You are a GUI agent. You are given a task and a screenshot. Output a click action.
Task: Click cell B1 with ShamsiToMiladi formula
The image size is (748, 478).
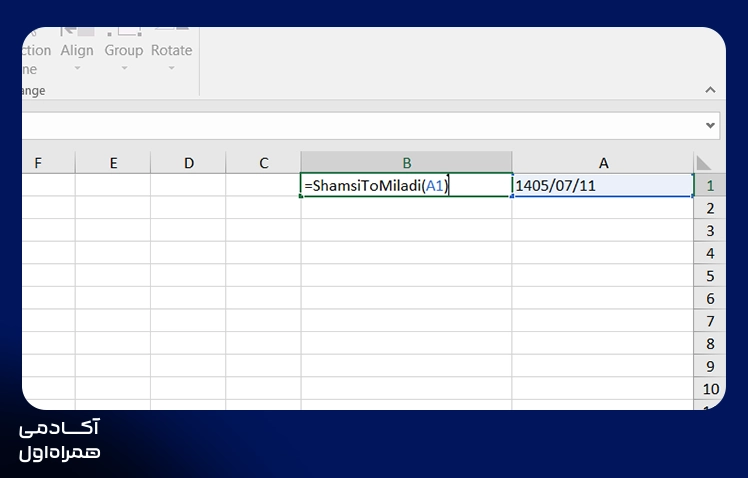tap(406, 186)
